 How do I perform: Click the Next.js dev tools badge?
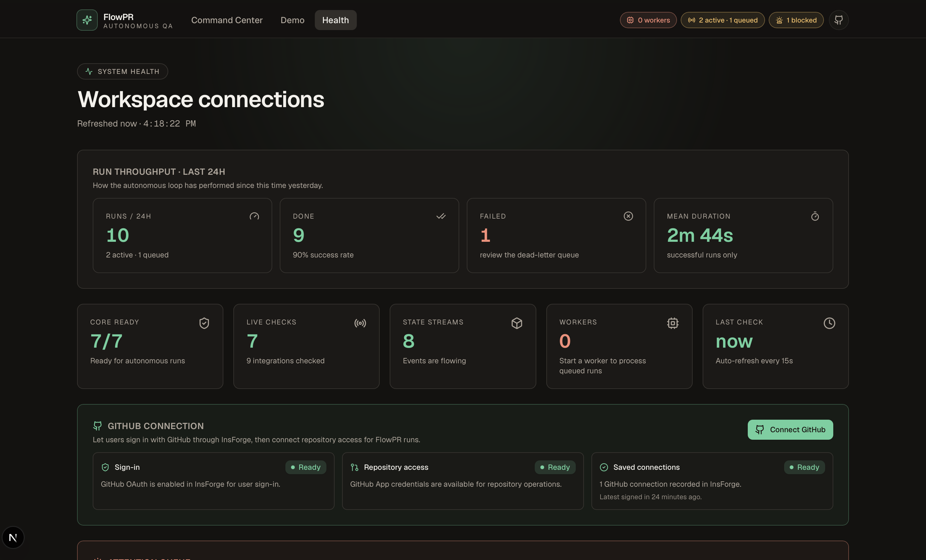point(13,537)
